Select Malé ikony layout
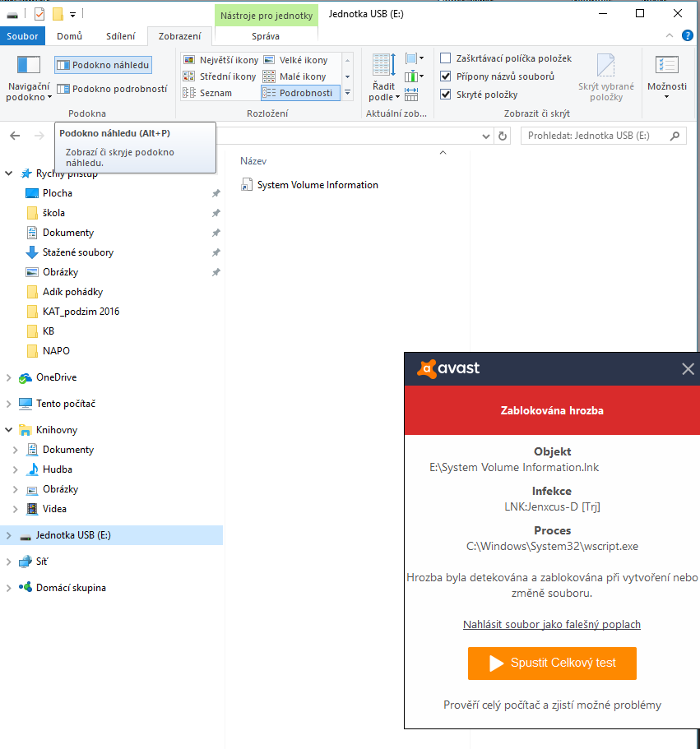The width and height of the screenshot is (700, 749). click(295, 76)
